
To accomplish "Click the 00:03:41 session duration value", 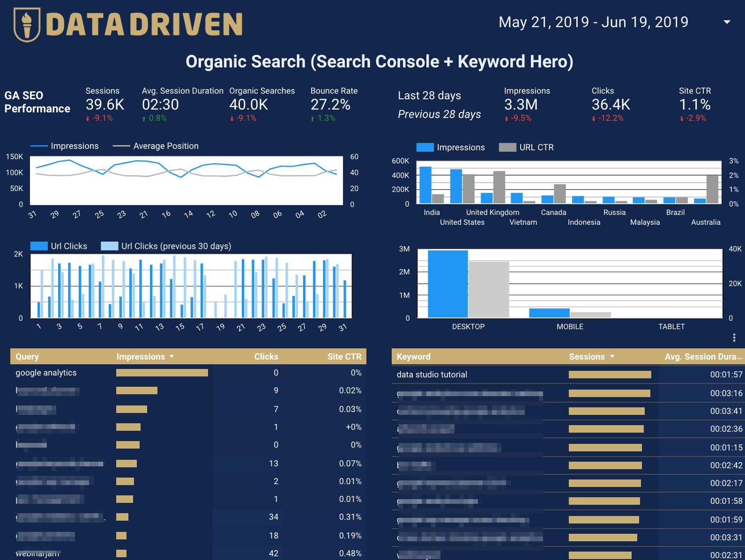I will click(x=726, y=411).
